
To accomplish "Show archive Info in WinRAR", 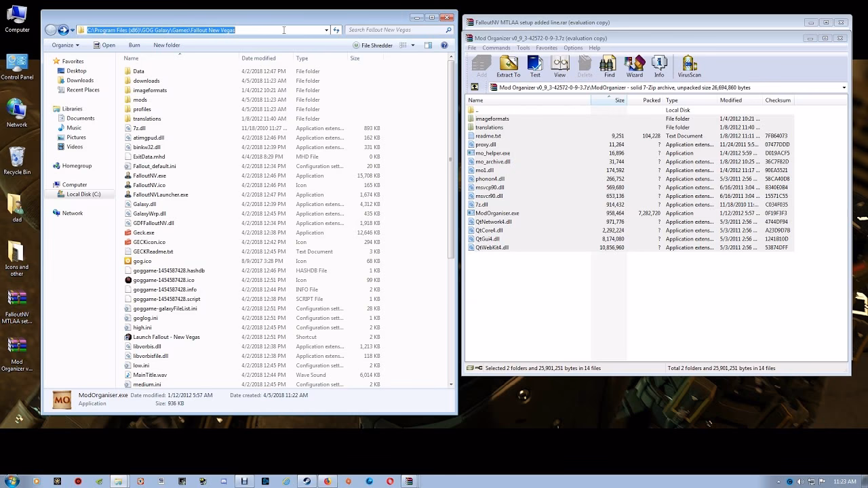I will coord(659,66).
